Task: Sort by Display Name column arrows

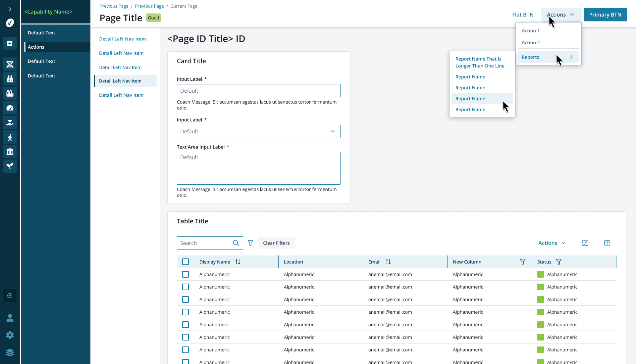Action: tap(238, 262)
